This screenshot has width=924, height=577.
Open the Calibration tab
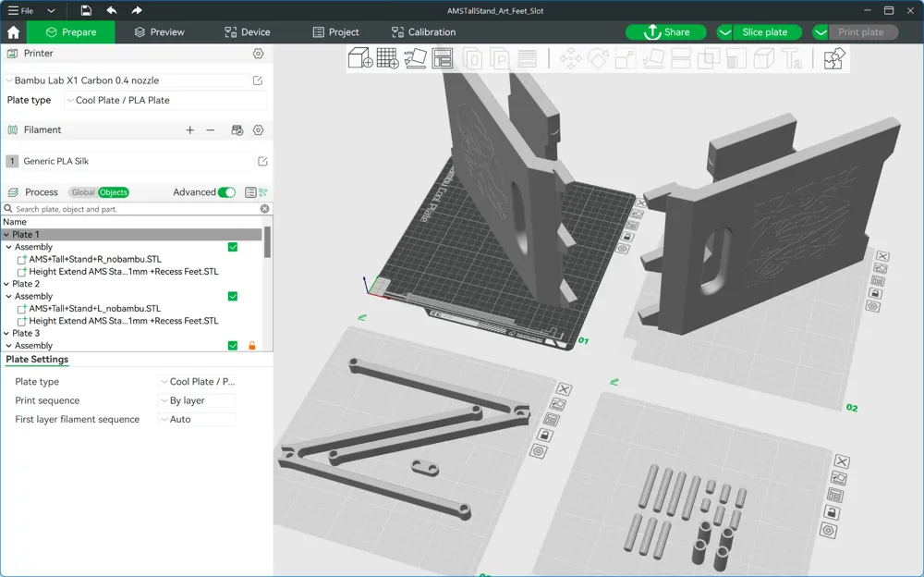click(x=423, y=32)
